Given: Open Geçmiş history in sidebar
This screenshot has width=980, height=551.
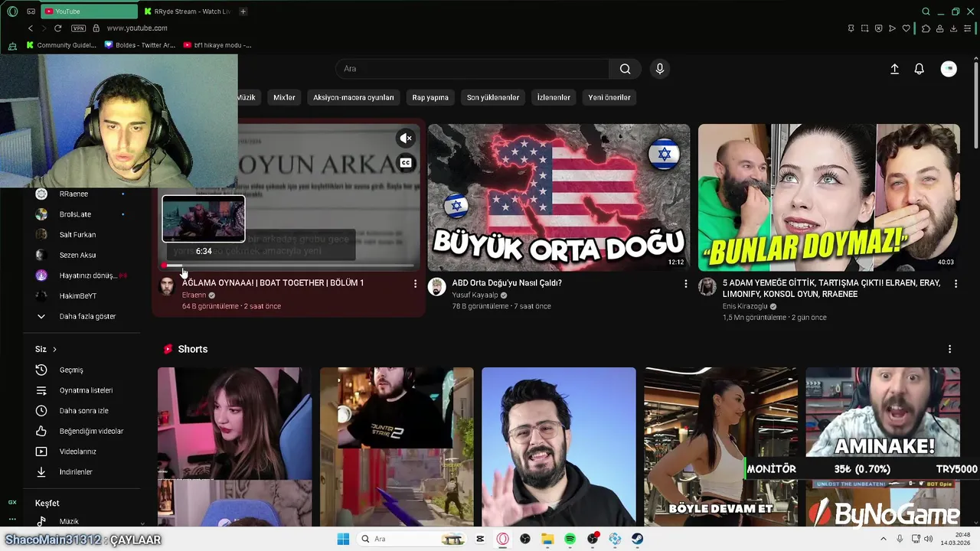Looking at the screenshot, I should 82,370.
